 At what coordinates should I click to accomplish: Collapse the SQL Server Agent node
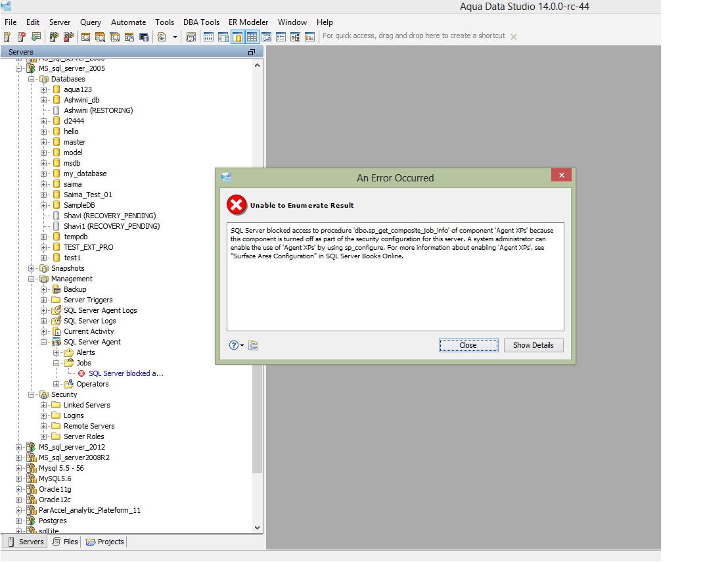tap(43, 342)
